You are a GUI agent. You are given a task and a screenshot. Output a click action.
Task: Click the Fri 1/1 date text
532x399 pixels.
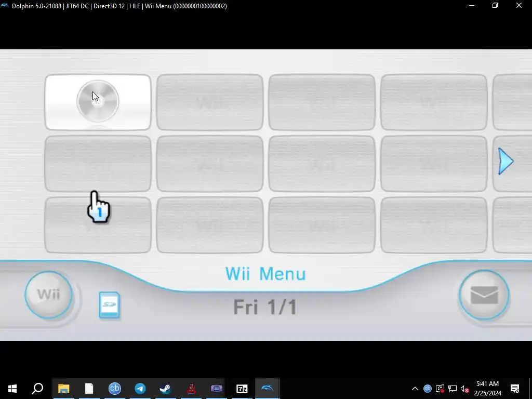265,307
